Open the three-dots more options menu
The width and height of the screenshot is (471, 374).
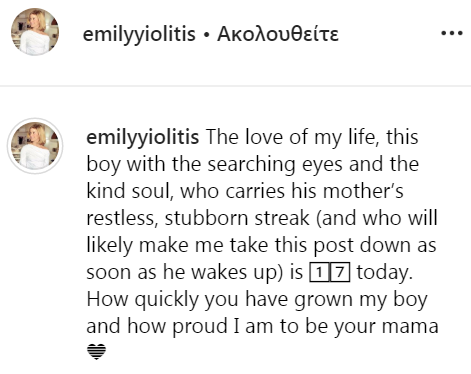click(452, 33)
